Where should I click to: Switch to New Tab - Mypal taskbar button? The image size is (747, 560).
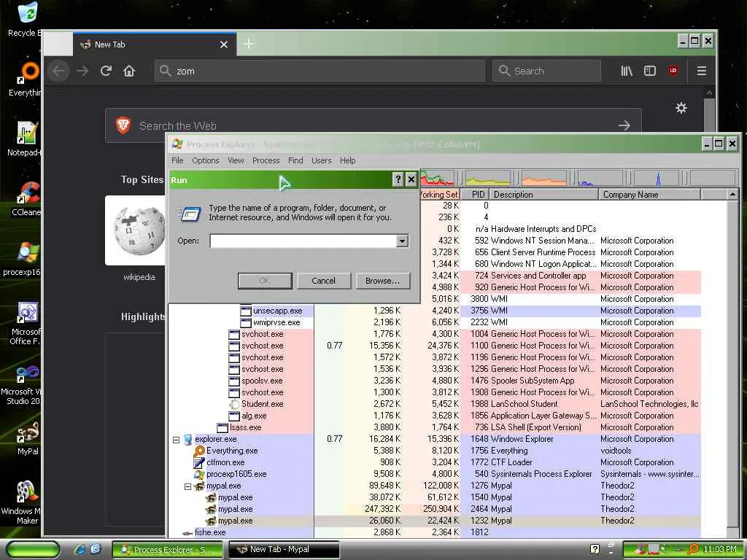click(x=285, y=550)
